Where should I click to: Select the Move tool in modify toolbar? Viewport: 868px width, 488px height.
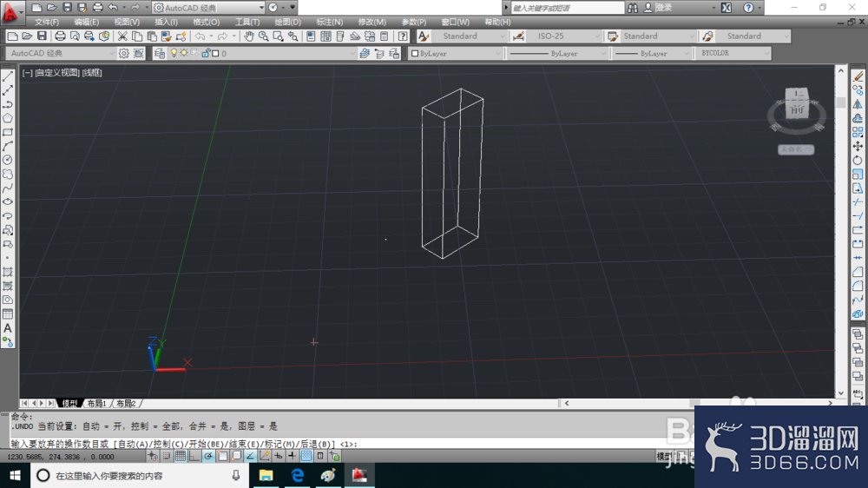858,146
